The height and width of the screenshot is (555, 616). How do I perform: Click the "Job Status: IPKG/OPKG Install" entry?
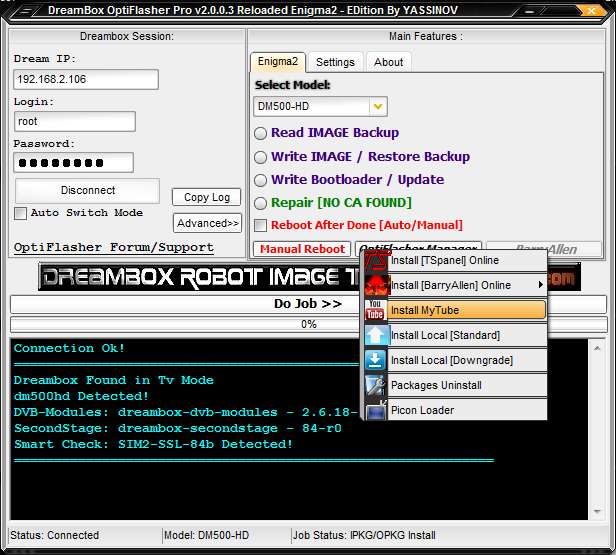(365, 535)
